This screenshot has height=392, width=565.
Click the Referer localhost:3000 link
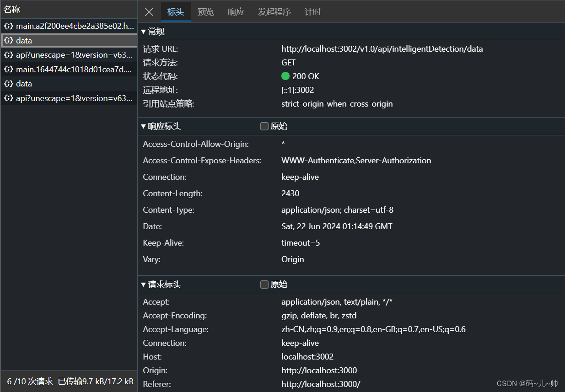pyautogui.click(x=321, y=384)
